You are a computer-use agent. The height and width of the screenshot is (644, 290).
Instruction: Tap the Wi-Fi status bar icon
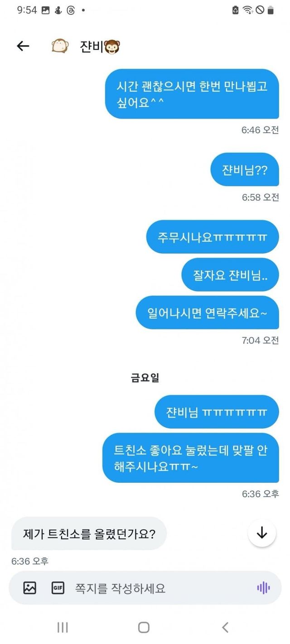[x=247, y=10]
